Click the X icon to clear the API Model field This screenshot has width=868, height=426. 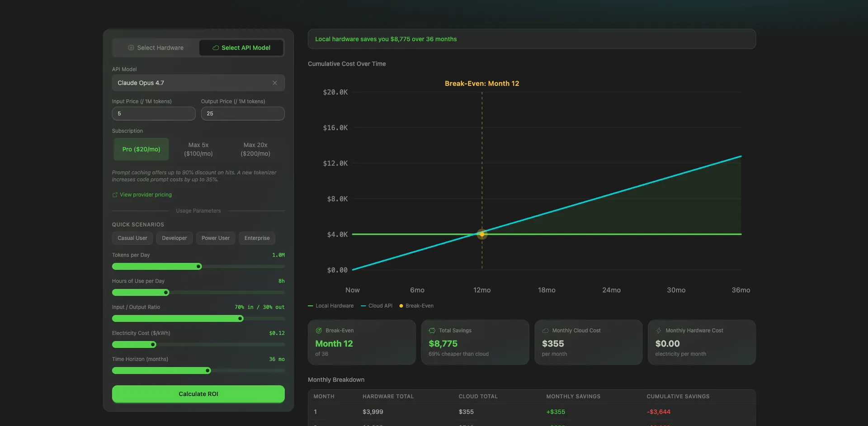[275, 83]
